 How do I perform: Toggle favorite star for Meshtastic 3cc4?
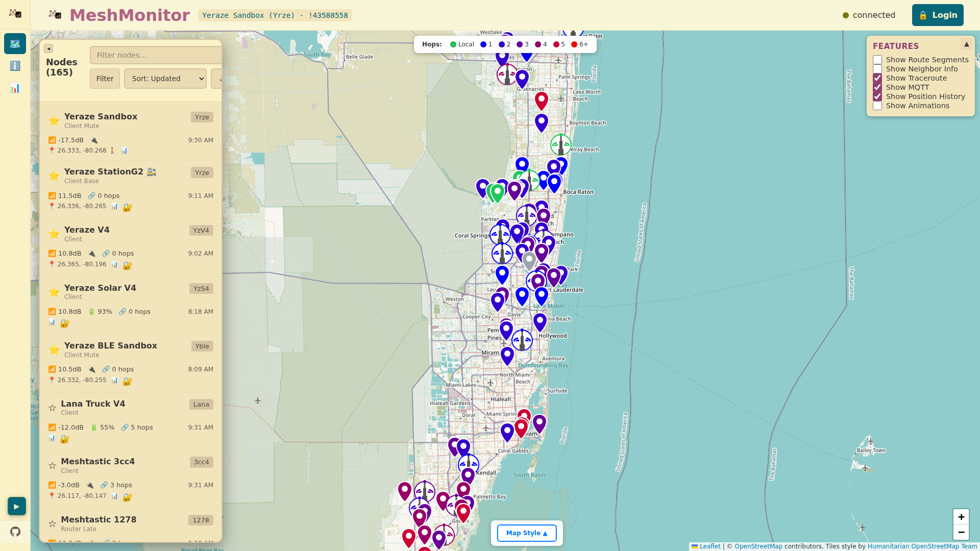[x=52, y=465]
